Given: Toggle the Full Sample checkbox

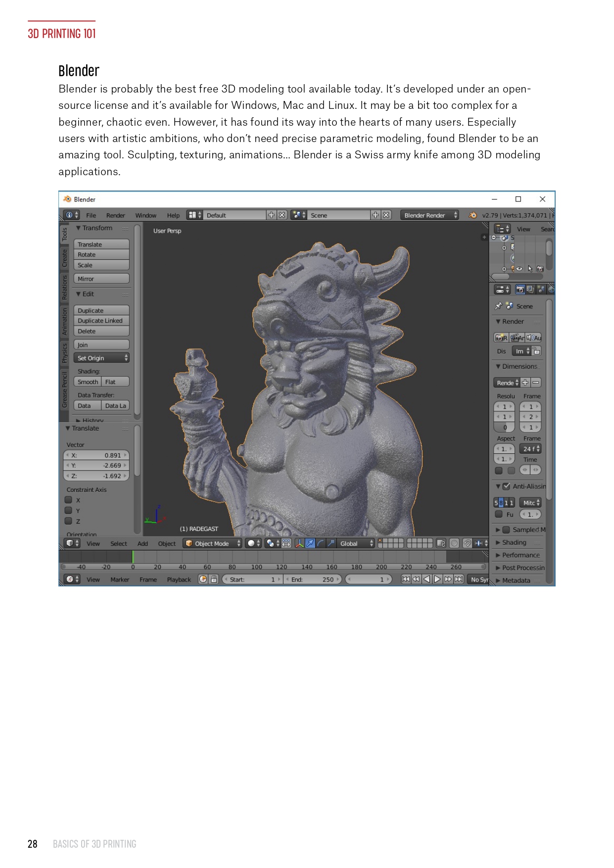Looking at the screenshot, I should tap(499, 514).
